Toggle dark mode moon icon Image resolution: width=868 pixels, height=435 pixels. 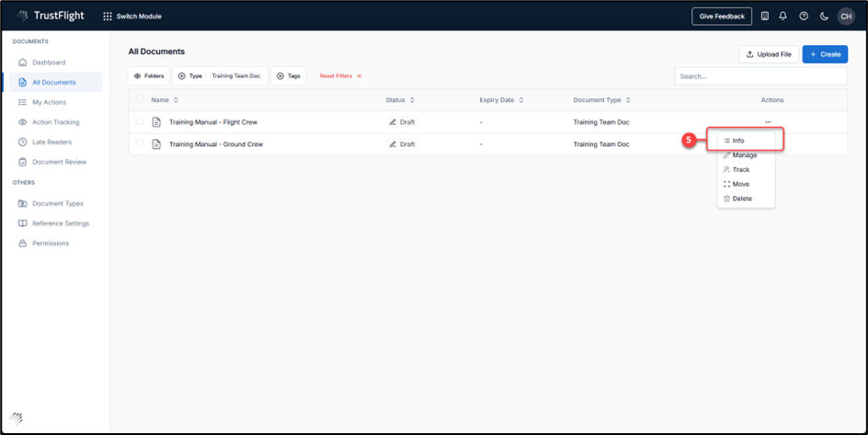(x=824, y=17)
